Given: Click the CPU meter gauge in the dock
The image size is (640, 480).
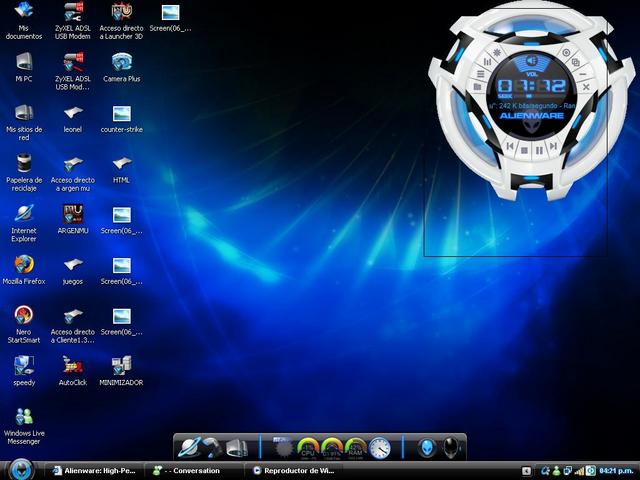Looking at the screenshot, I should click(x=307, y=448).
